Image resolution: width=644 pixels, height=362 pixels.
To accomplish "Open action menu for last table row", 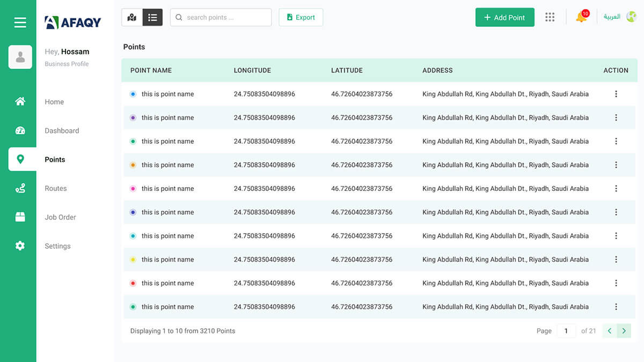I will [x=616, y=307].
